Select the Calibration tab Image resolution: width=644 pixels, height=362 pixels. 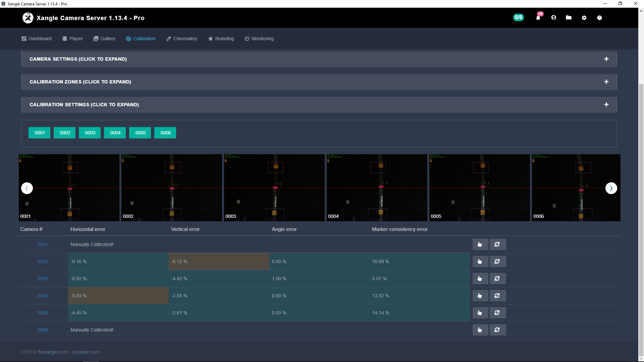click(x=141, y=39)
